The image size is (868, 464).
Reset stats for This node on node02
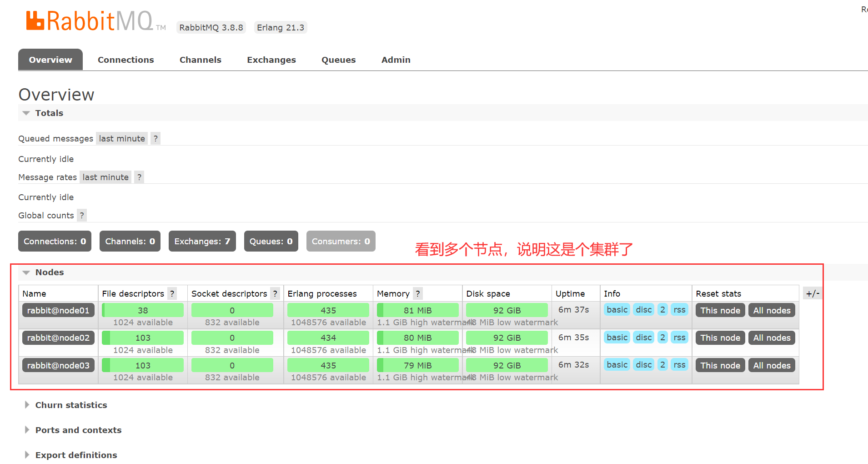click(x=720, y=338)
